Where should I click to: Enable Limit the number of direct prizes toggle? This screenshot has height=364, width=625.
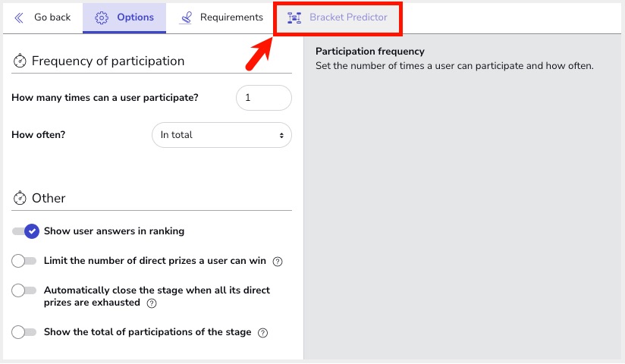click(x=24, y=261)
